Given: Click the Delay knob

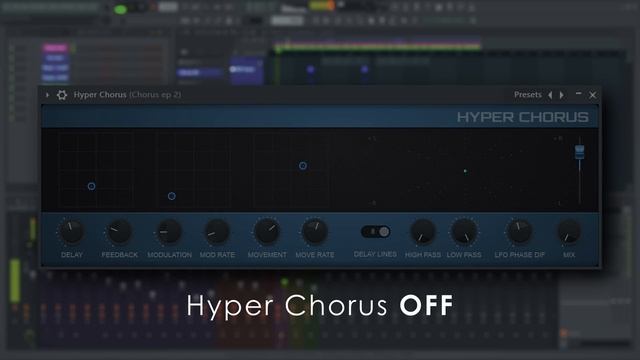Looking at the screenshot, I should (x=71, y=231).
